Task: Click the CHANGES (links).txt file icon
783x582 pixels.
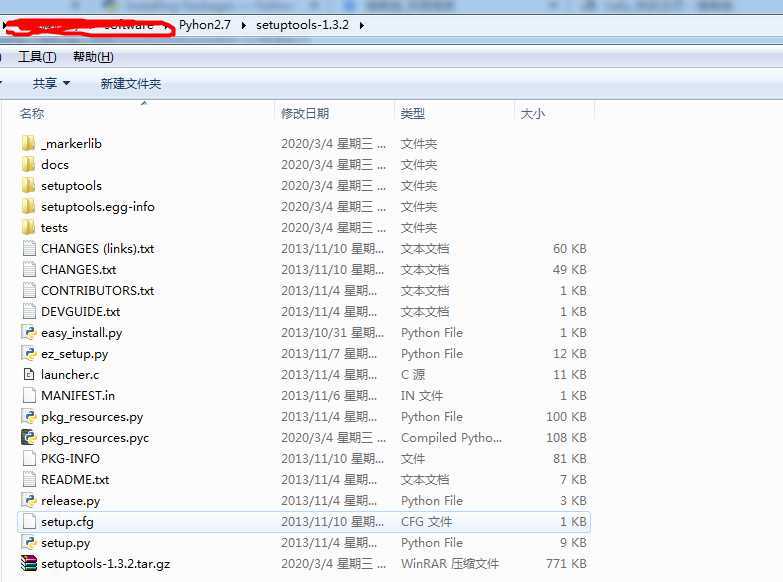Action: 29,249
